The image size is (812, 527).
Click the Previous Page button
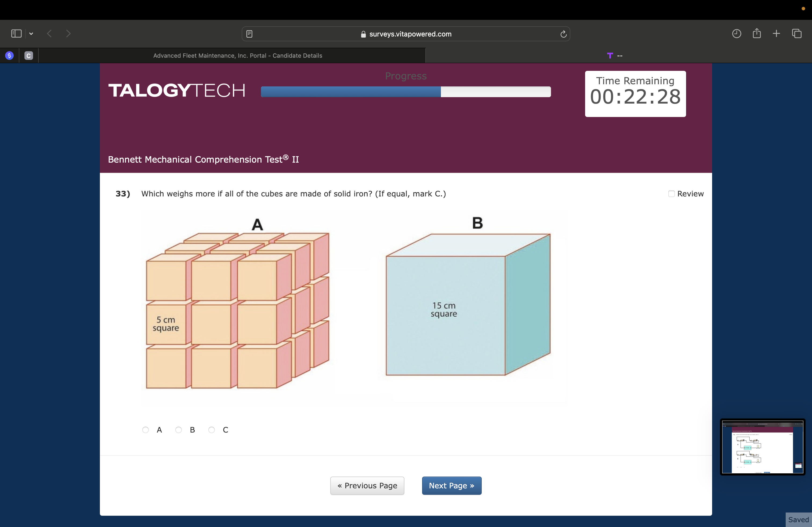(x=367, y=485)
